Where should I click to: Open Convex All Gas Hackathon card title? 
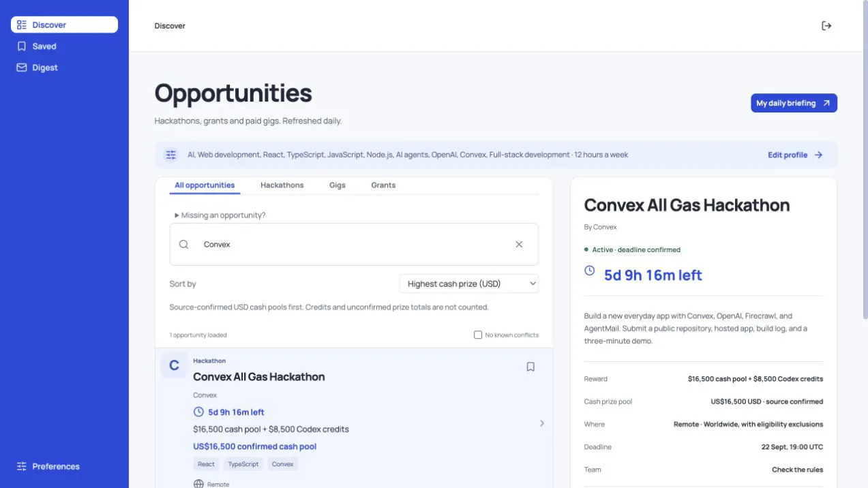[259, 377]
